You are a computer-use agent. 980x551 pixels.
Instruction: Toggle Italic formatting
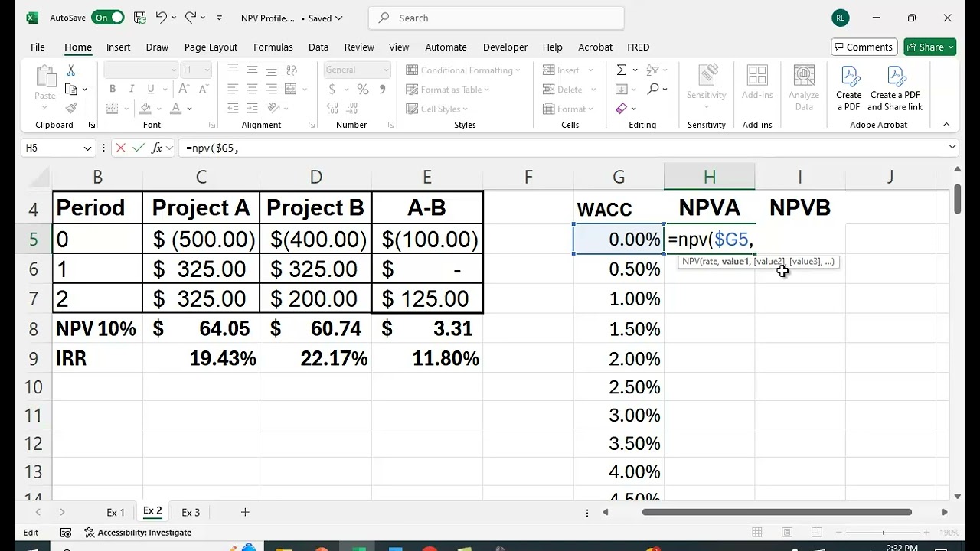[x=131, y=89]
